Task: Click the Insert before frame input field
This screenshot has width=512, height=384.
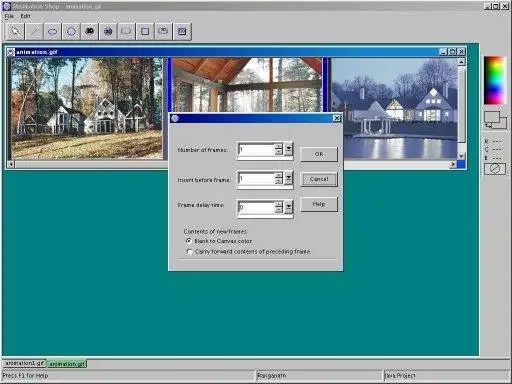Action: pos(257,178)
